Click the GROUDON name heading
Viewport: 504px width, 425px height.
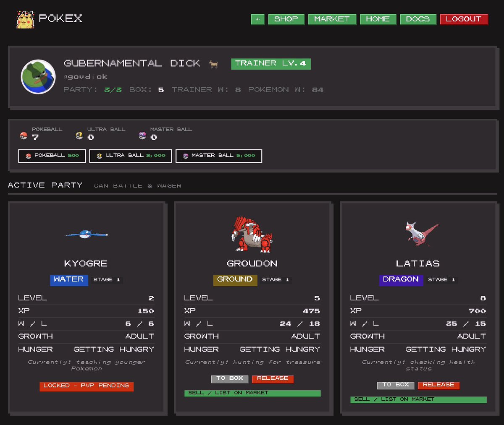pos(252,263)
